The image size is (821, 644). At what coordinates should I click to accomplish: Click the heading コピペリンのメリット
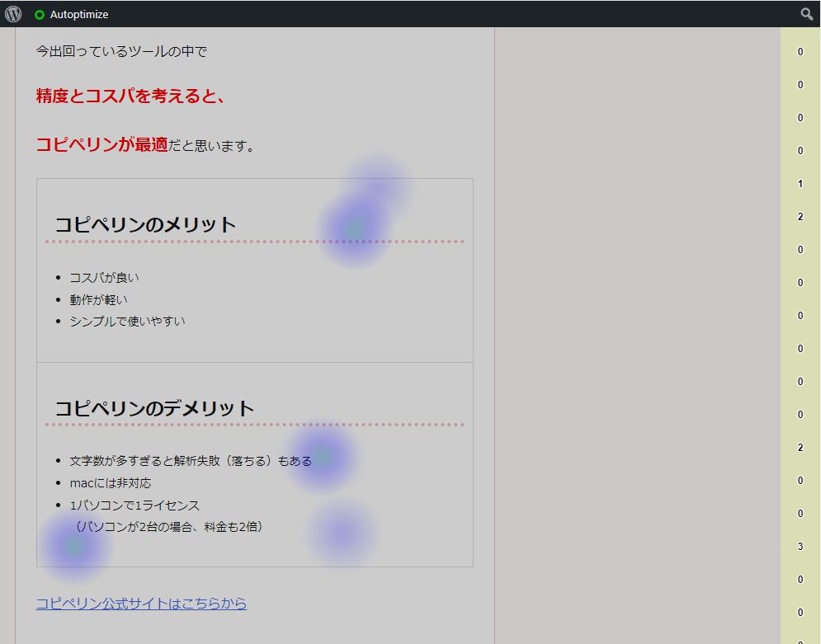[x=145, y=224]
